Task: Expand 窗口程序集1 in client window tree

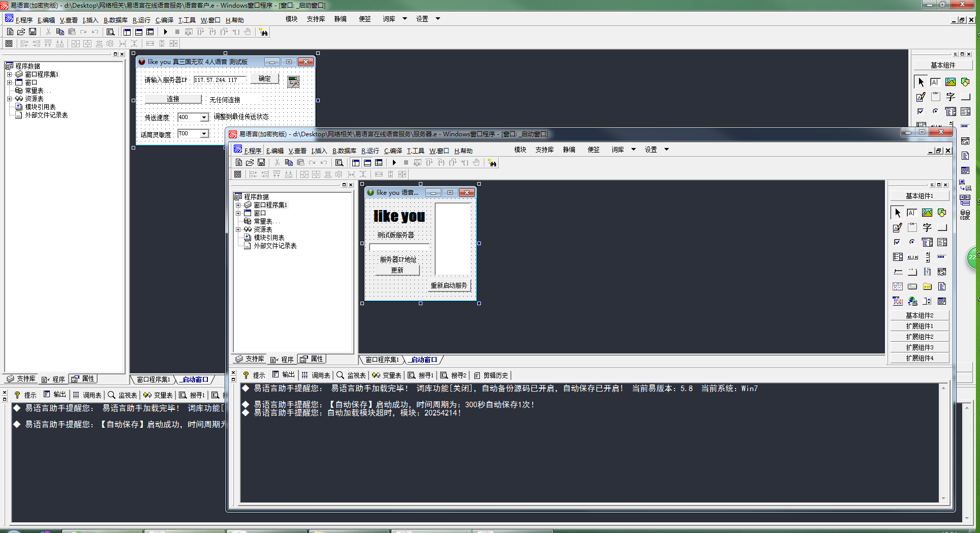Action: click(x=9, y=75)
